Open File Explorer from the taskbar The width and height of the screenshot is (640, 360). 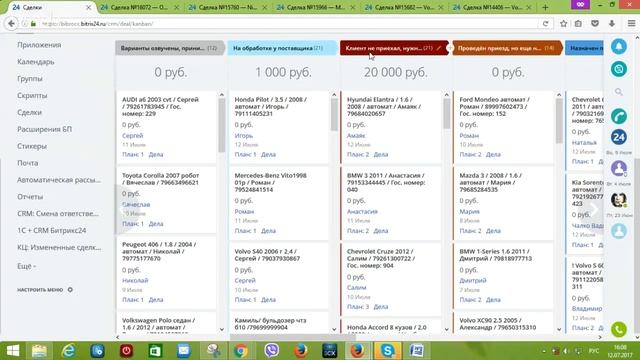pyautogui.click(x=39, y=351)
